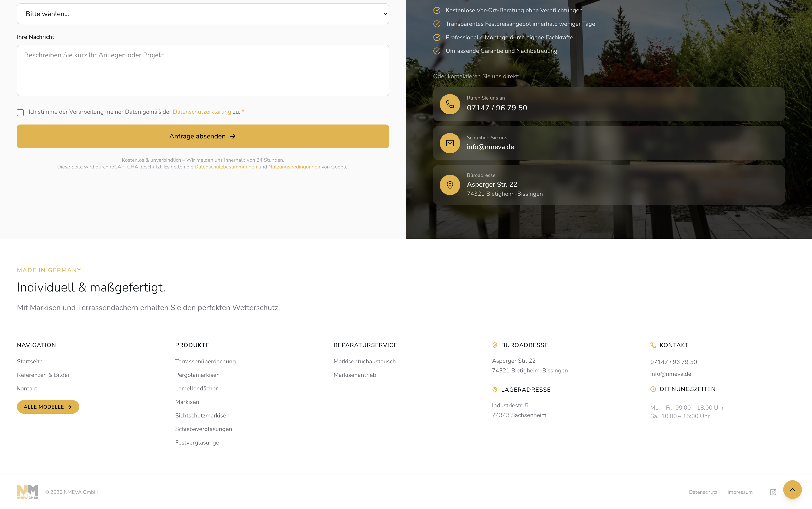This screenshot has height=509, width=812.
Task: Click the NMEVA GmbH logo in footer
Action: (27, 492)
